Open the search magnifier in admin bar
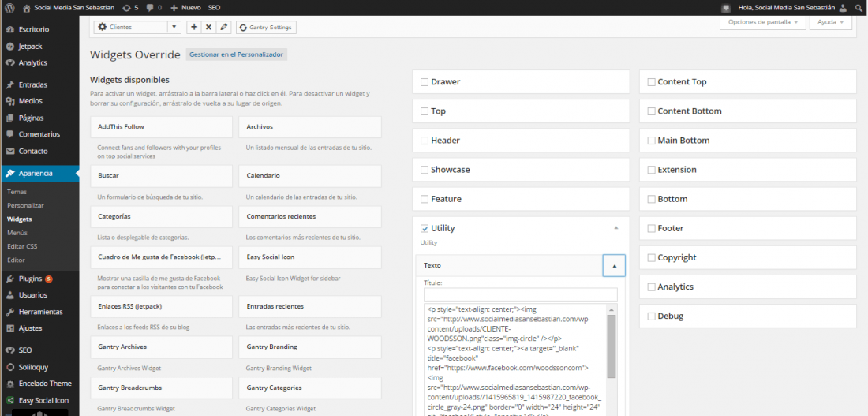This screenshot has width=868, height=416. click(859, 8)
